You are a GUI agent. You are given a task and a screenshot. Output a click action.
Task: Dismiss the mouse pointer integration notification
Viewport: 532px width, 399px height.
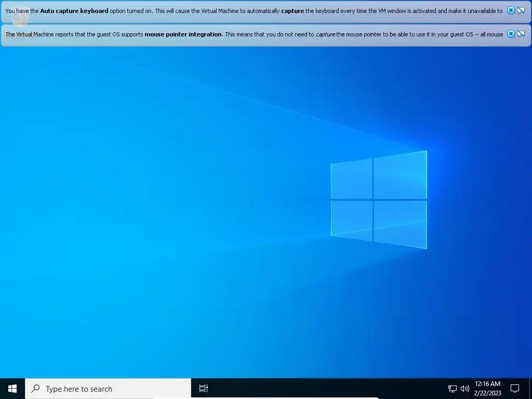click(511, 34)
